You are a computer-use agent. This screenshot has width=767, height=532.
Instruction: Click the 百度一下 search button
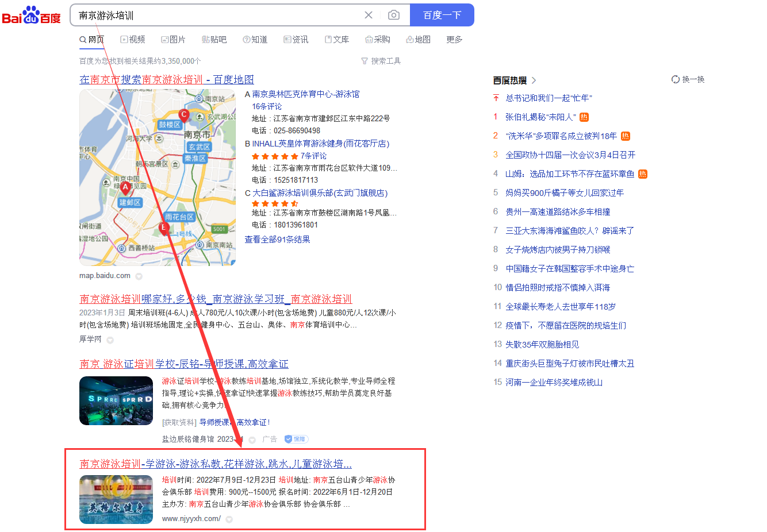[442, 15]
